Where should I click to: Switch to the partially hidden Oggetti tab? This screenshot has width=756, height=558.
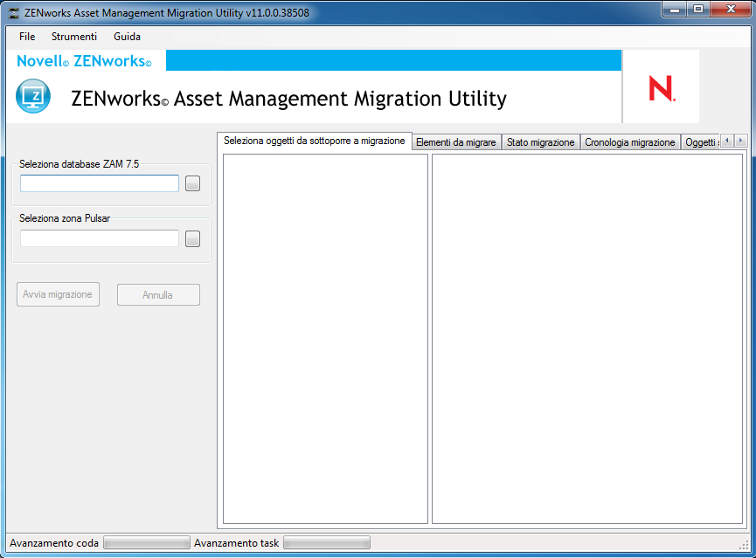click(701, 142)
